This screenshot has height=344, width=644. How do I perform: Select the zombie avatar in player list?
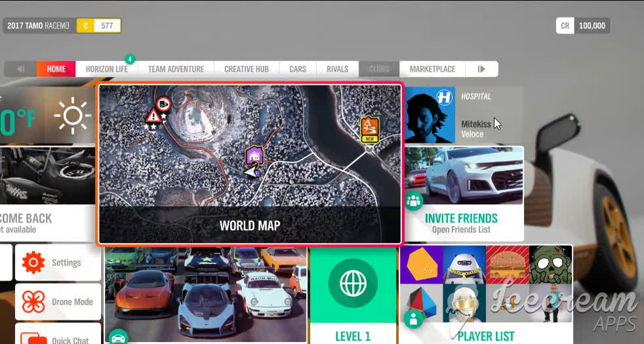(x=550, y=265)
